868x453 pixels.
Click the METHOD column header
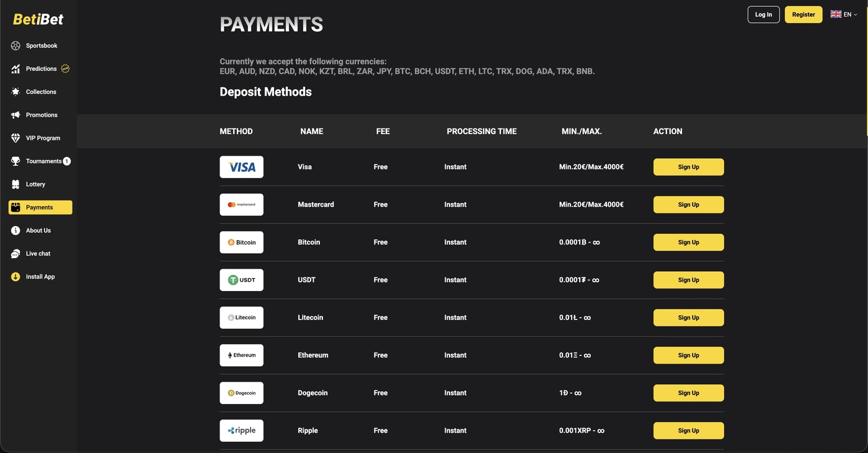[x=236, y=132]
